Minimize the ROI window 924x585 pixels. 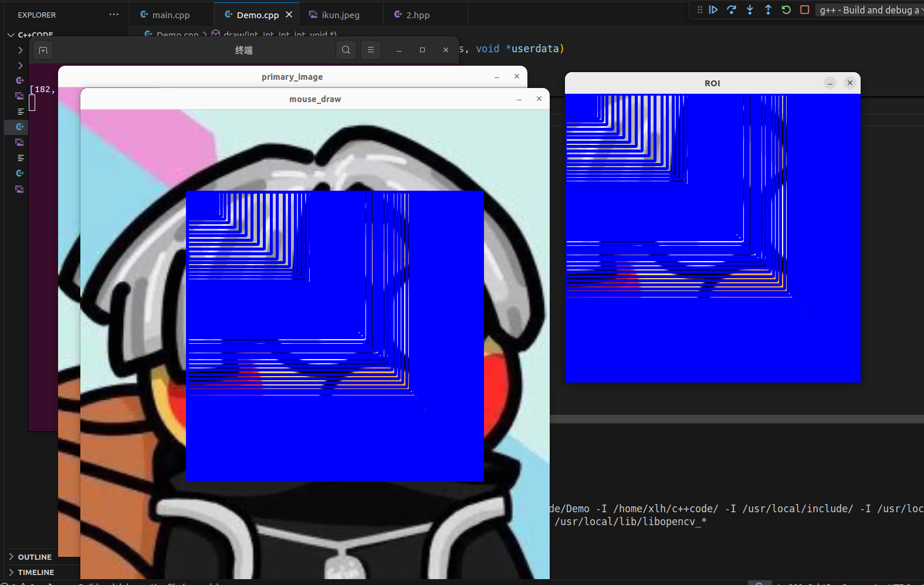(x=830, y=83)
